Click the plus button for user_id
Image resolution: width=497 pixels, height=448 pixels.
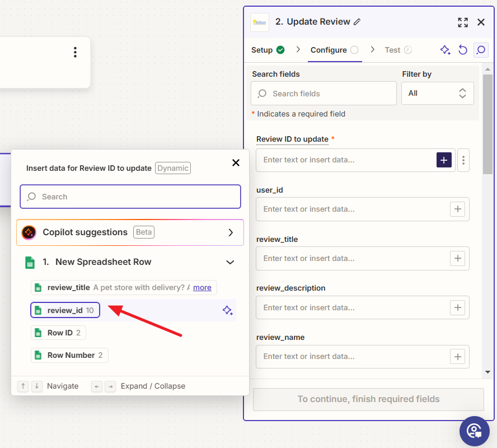pos(457,209)
